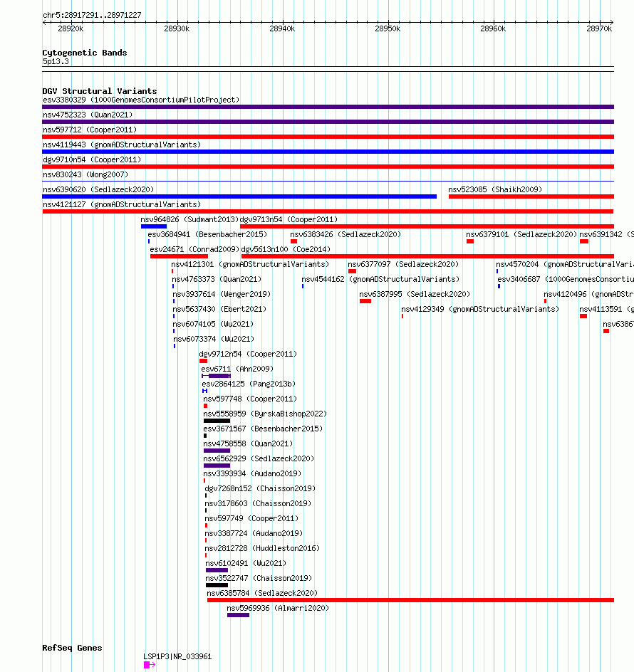This screenshot has height=672, width=634.
Task: Open variant nsv4570204 label
Action: [x=565, y=264]
